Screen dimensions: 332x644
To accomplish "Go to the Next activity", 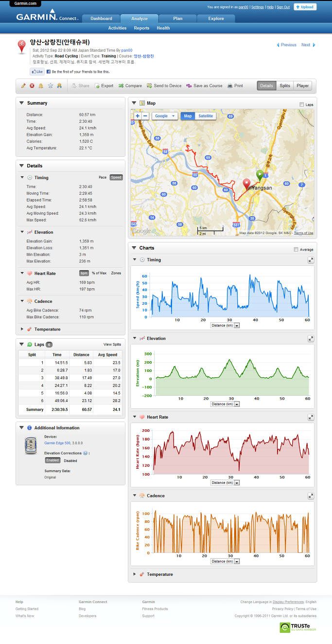I will pyautogui.click(x=308, y=45).
